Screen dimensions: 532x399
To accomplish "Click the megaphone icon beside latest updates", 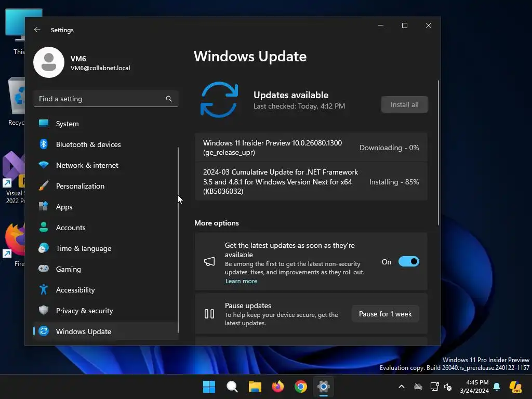I will 209,262.
